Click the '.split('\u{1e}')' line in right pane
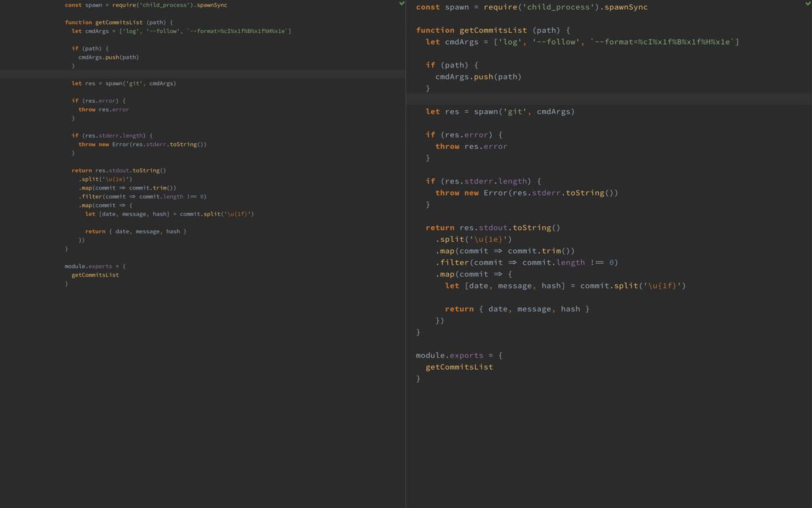 point(474,239)
